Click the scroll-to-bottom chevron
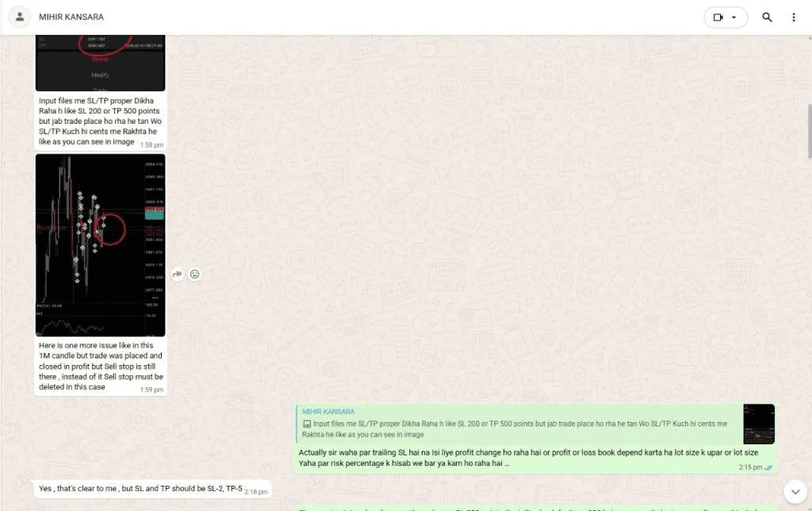The image size is (812, 511). (x=795, y=492)
